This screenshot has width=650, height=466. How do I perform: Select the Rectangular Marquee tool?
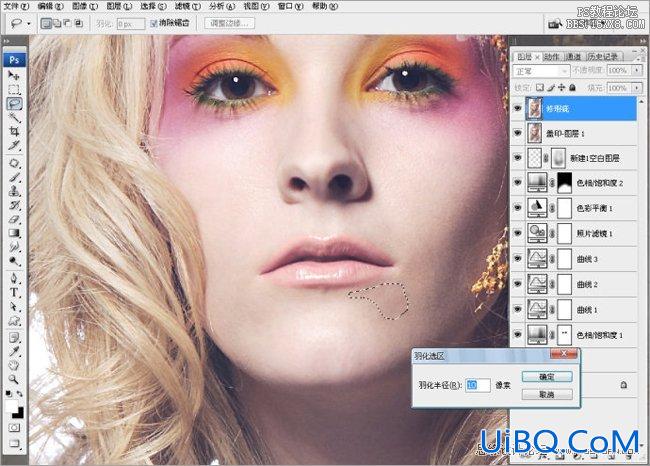(14, 89)
